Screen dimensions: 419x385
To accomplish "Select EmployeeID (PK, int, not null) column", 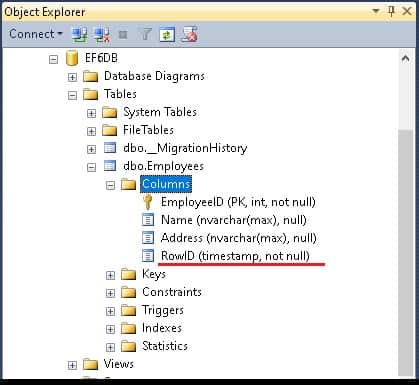I will pos(238,202).
